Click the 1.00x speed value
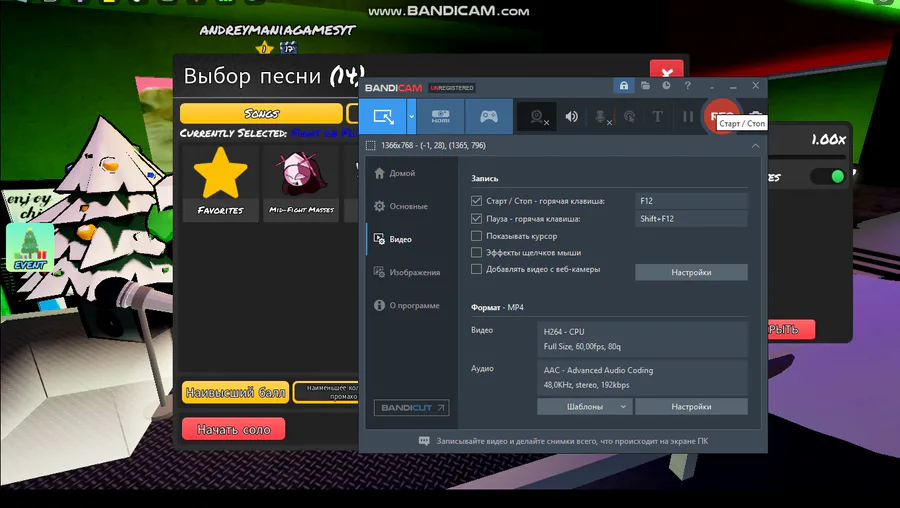900x508 pixels. (x=828, y=139)
